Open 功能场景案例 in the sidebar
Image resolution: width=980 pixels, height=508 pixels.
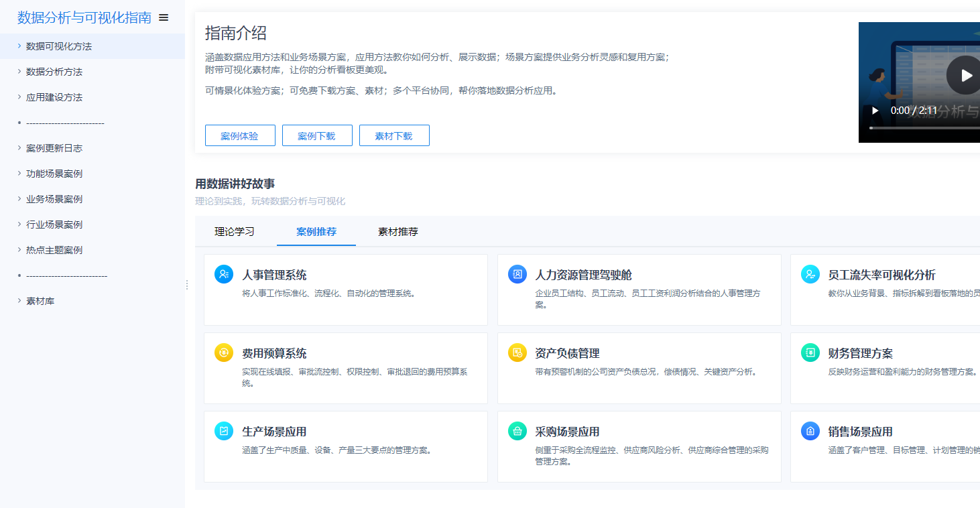click(54, 174)
